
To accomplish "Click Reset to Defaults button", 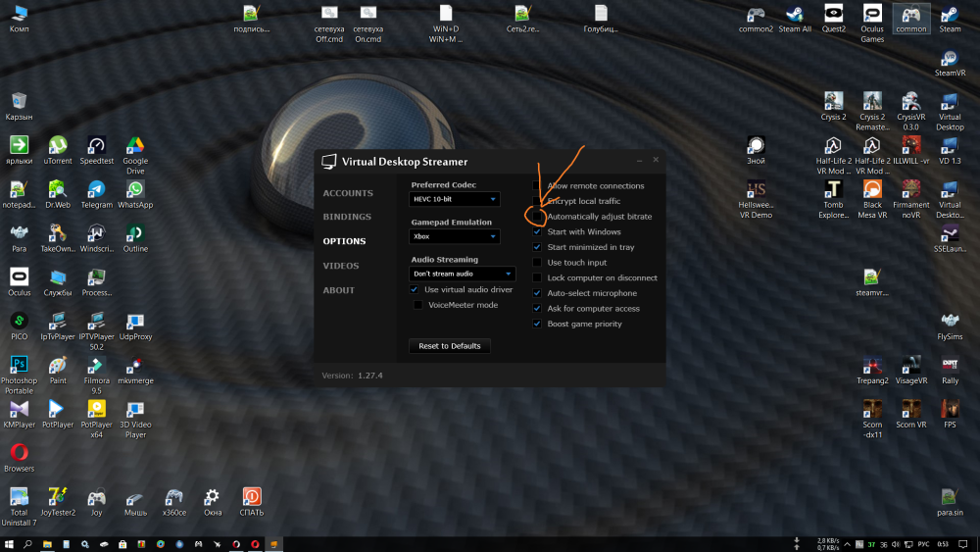I will click(x=450, y=346).
